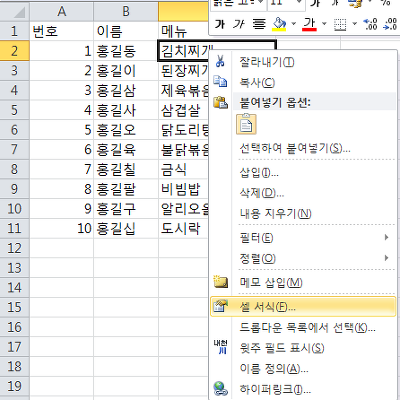Select row 11 header

tap(14, 228)
